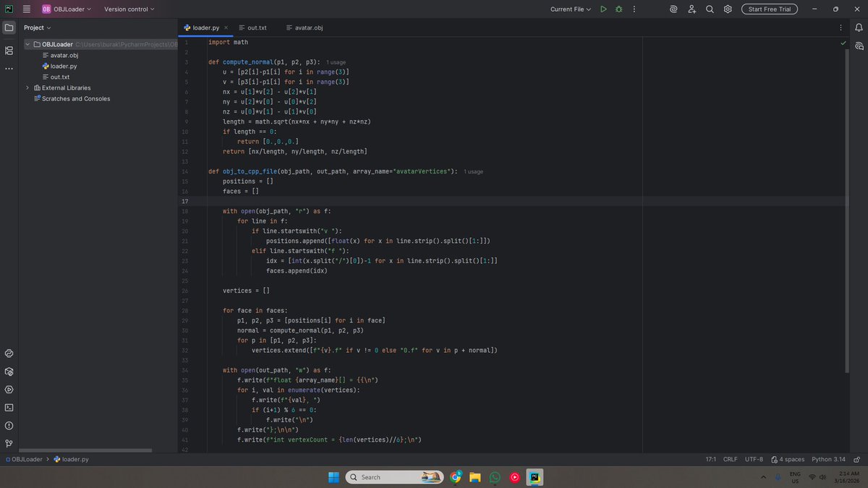Viewport: 868px width, 488px height.
Task: Run the current file
Action: 603,9
